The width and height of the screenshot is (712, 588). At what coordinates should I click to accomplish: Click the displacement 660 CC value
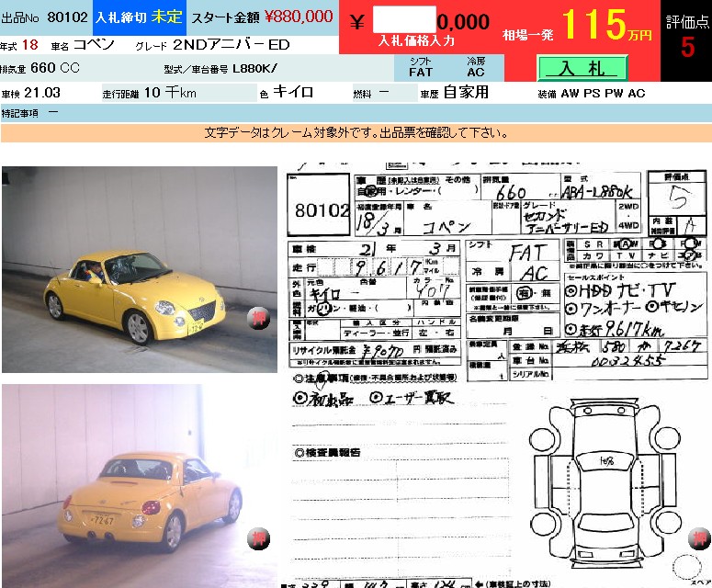(55, 68)
